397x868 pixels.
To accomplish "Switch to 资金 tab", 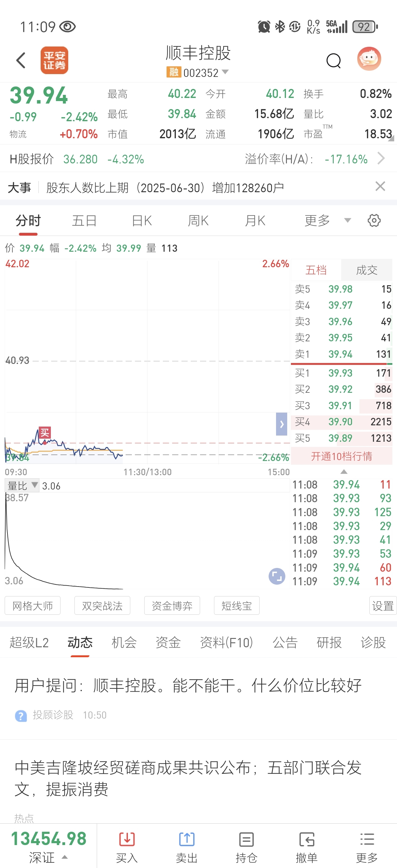I will click(168, 642).
